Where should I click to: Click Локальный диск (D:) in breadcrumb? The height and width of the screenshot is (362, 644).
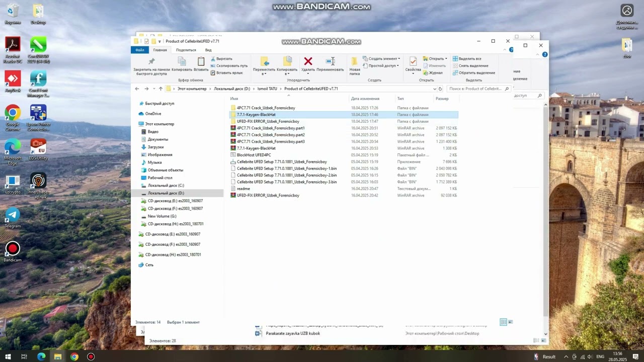[x=232, y=89]
